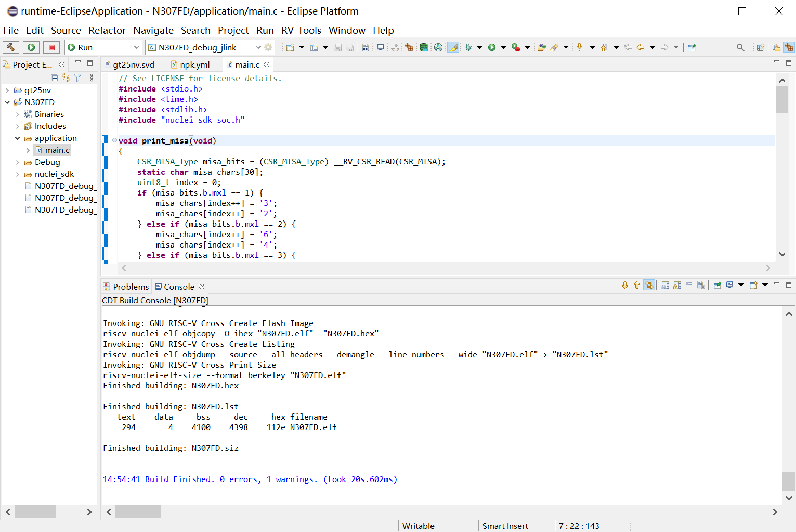Click the green Run play toolbar icon
This screenshot has height=532, width=796.
coord(492,47)
